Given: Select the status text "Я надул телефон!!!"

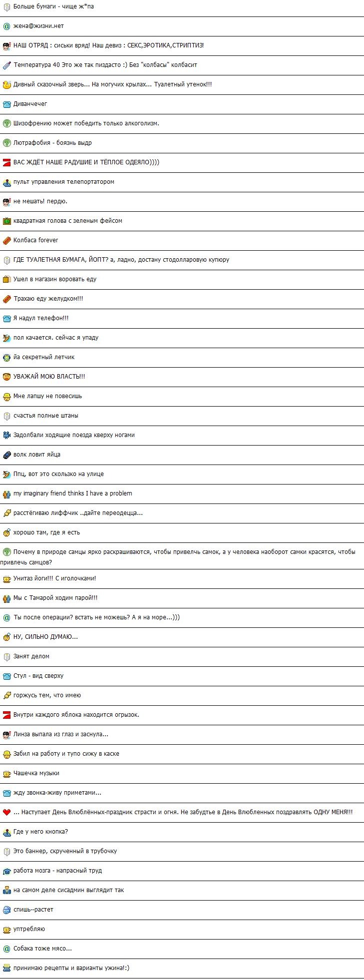Looking at the screenshot, I should pyautogui.click(x=41, y=318).
